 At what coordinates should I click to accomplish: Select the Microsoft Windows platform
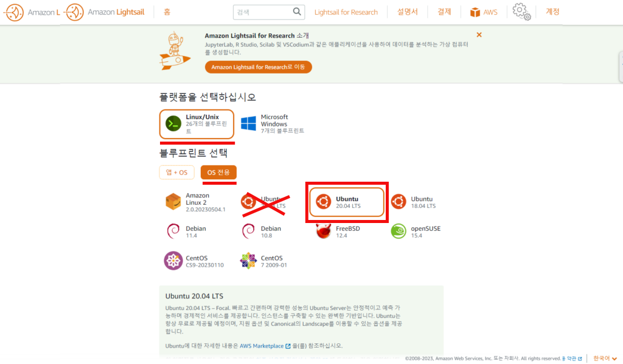[273, 124]
